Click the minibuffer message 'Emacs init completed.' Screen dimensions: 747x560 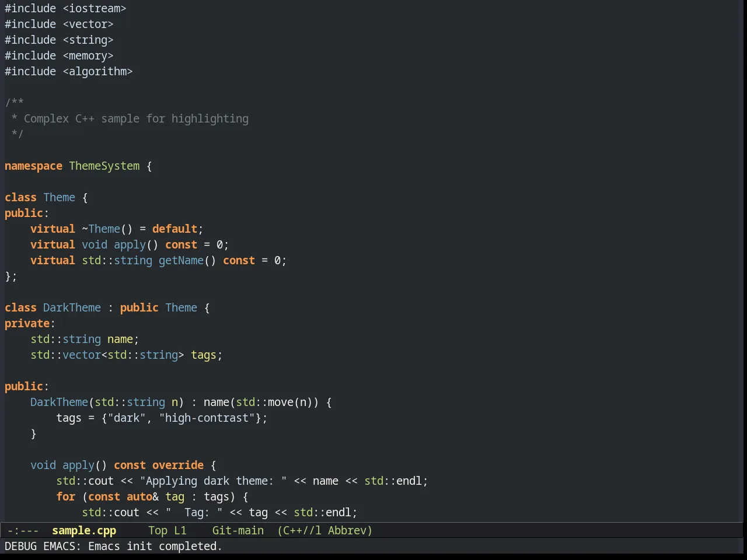coord(155,547)
